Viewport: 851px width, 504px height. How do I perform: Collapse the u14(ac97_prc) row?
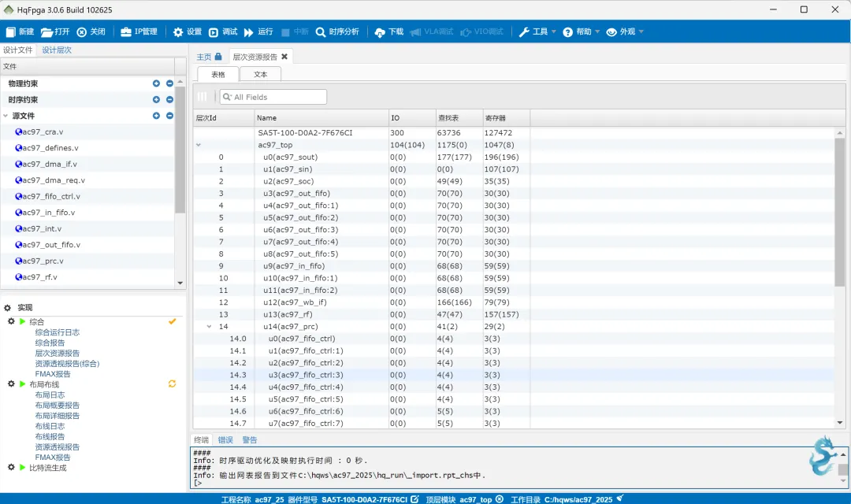point(209,326)
